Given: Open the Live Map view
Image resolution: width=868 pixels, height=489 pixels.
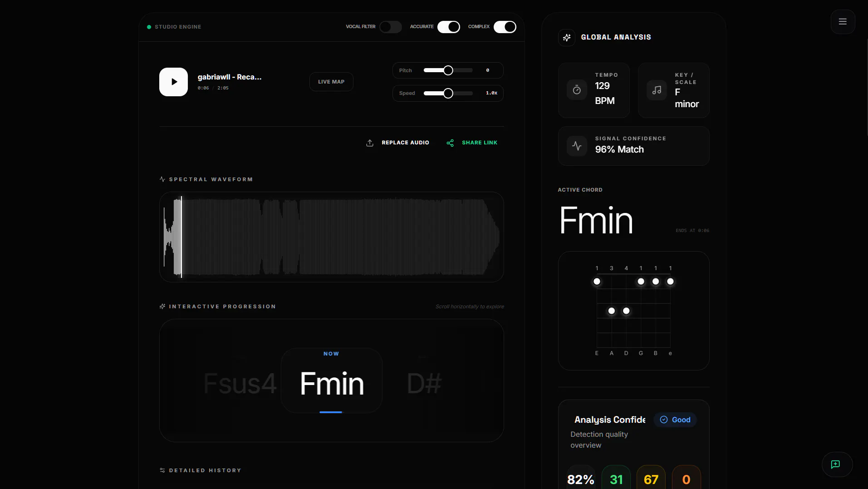Looking at the screenshot, I should tap(331, 82).
